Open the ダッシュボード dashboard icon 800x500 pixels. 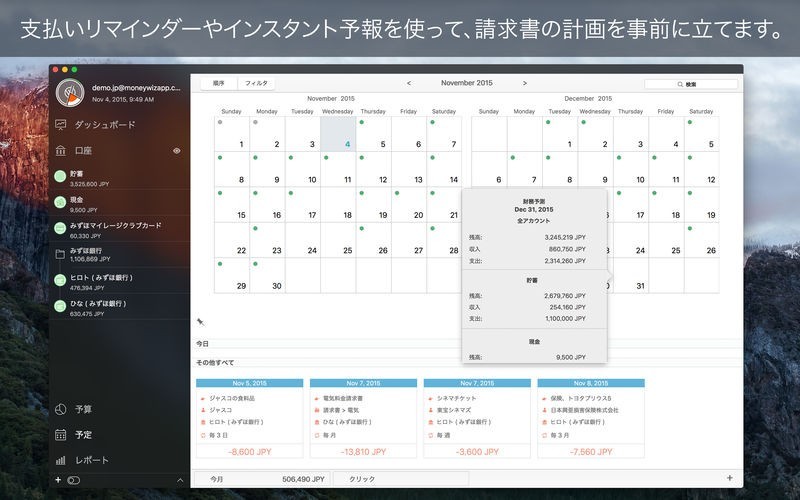[61, 125]
